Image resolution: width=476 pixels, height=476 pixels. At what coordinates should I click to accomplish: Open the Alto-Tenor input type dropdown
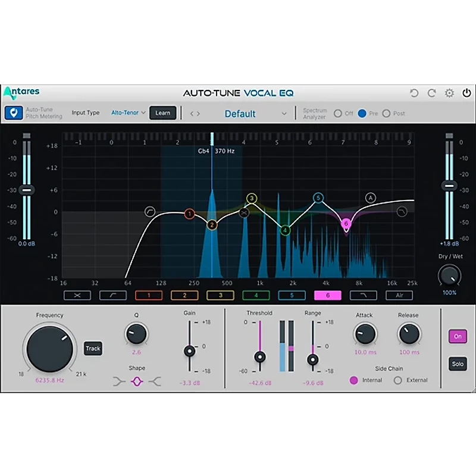click(x=126, y=112)
